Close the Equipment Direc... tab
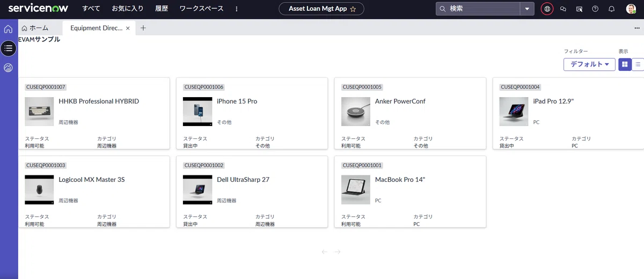 point(128,28)
